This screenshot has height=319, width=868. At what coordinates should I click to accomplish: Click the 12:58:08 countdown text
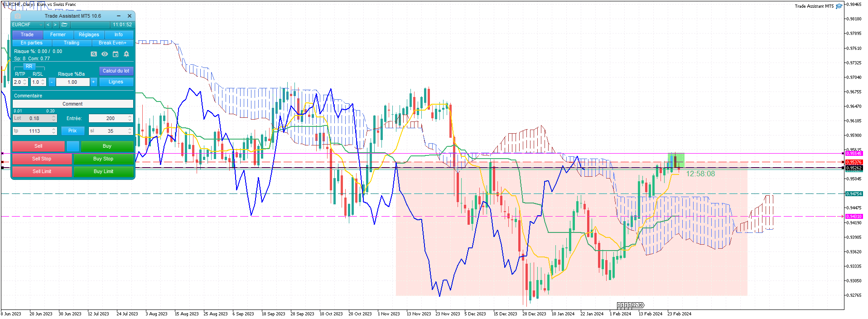click(700, 174)
